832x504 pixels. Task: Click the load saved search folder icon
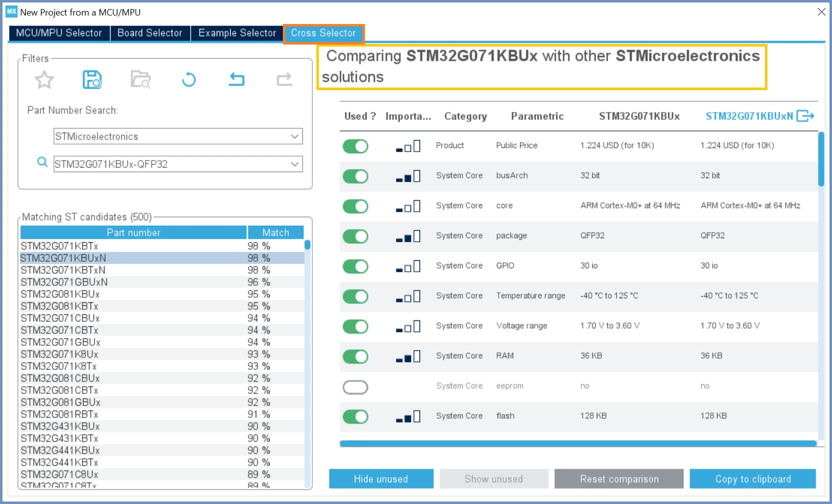[141, 80]
